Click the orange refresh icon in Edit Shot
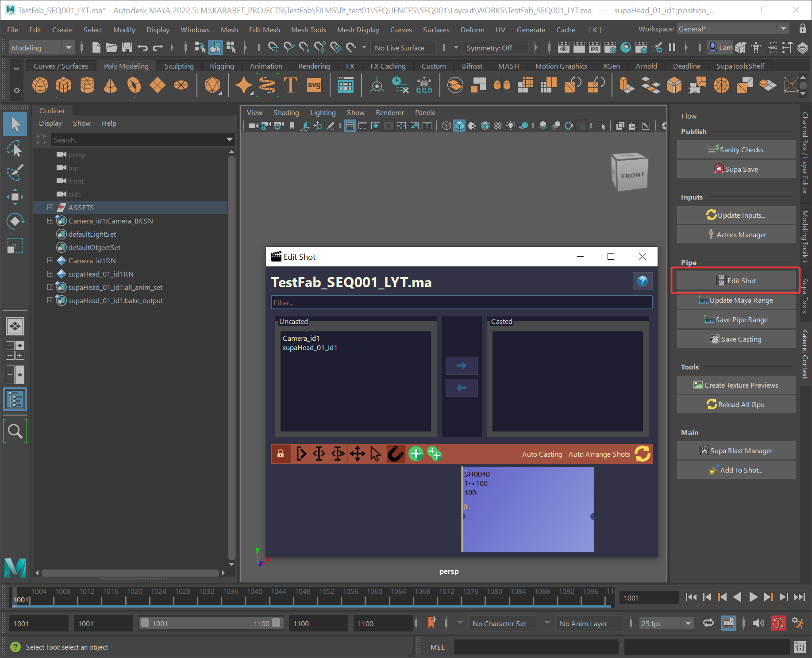 tap(643, 454)
